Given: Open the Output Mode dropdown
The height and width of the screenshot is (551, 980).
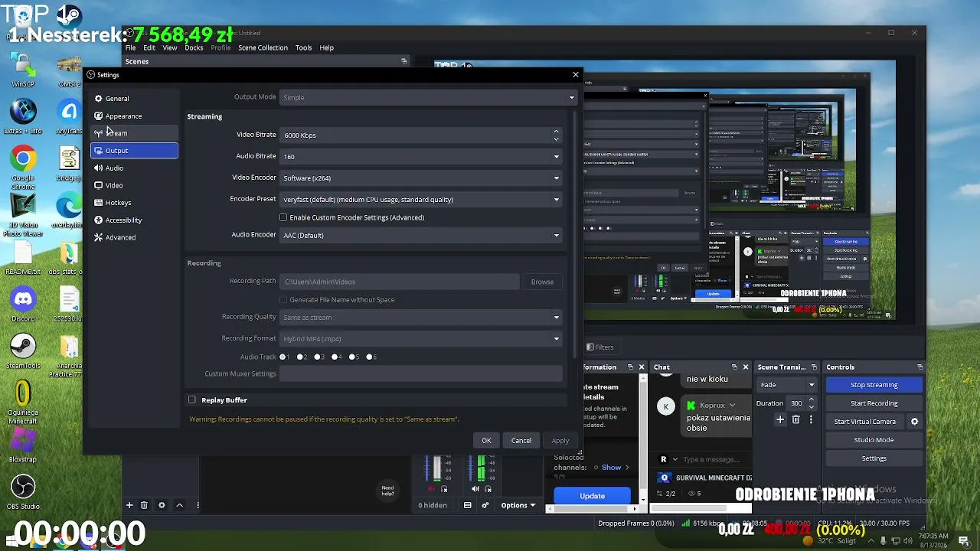Looking at the screenshot, I should pyautogui.click(x=428, y=97).
